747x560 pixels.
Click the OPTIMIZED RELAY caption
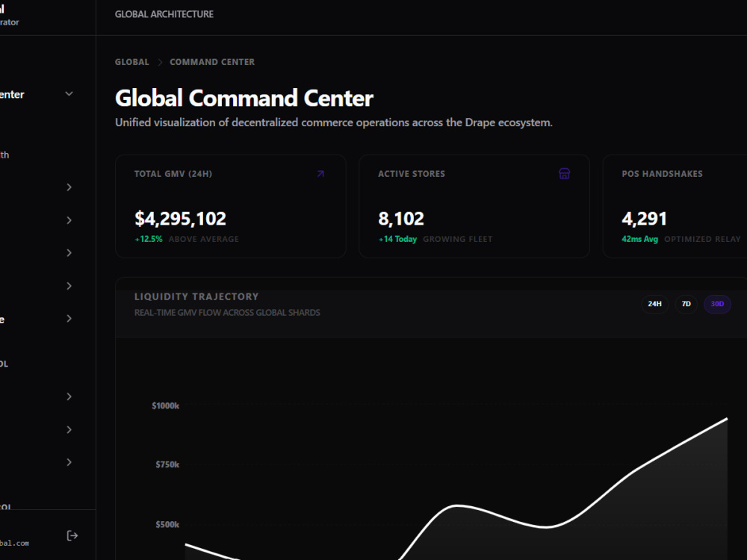click(702, 239)
